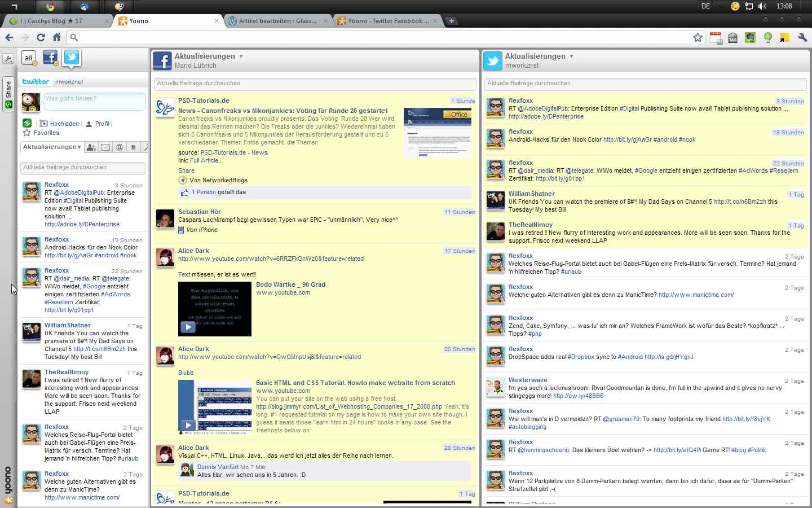Screen dimensions: 812x508
Task: Open the Twitter mentions (@) tab
Action: click(120, 147)
